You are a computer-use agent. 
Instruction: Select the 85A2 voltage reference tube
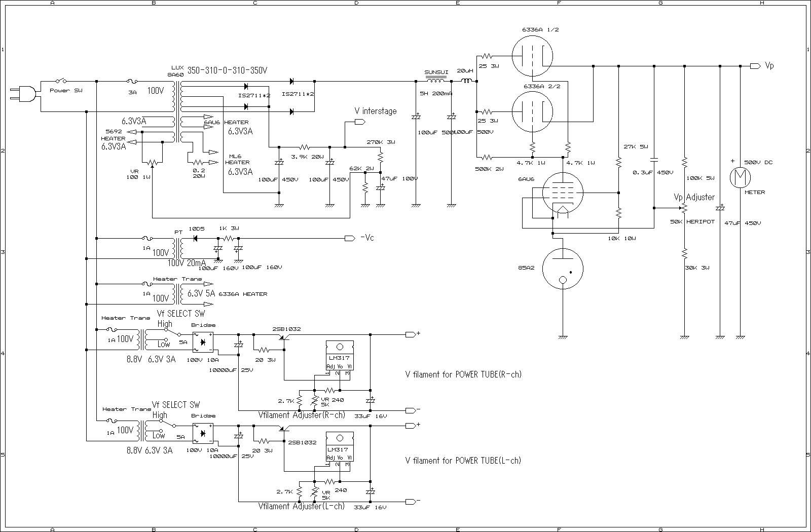click(563, 269)
